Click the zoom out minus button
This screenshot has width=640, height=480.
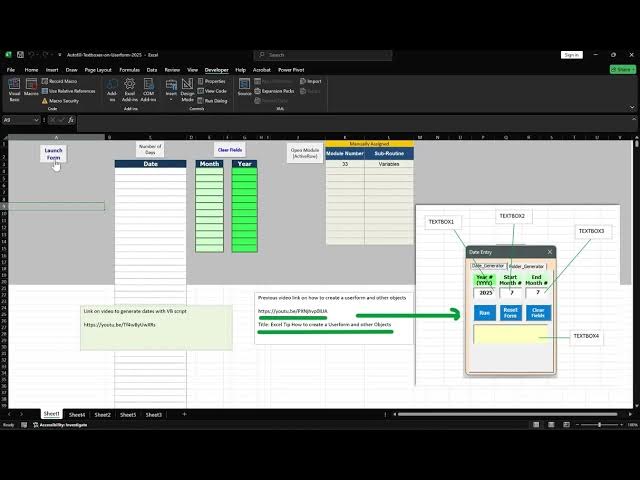(577, 425)
